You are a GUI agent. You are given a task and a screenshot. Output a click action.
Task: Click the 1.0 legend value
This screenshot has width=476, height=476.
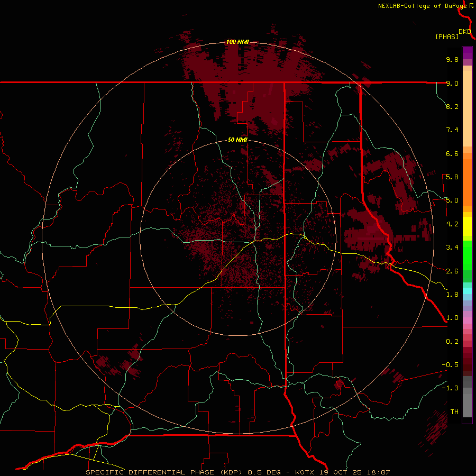(x=452, y=318)
